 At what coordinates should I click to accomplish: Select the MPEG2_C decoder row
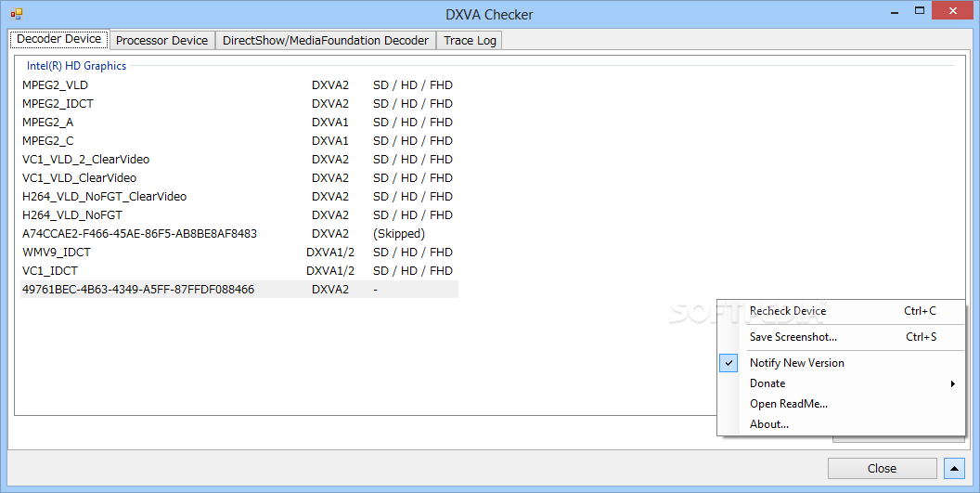coord(239,141)
